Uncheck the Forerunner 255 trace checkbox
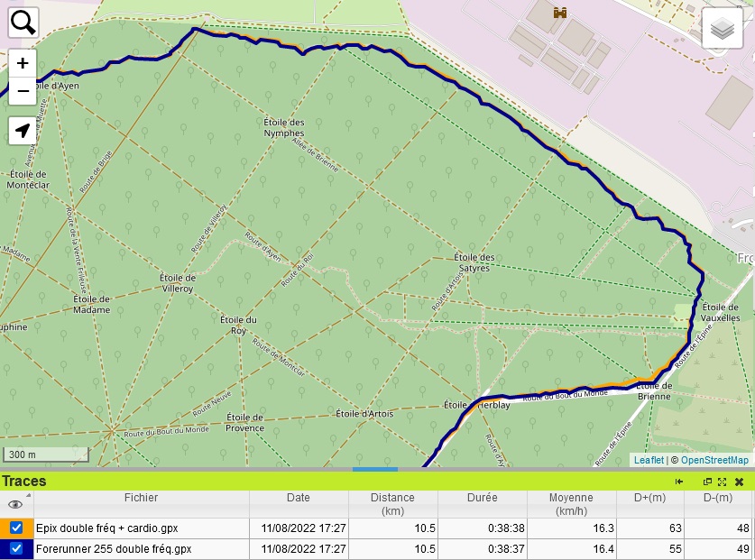755x560 pixels. coord(16,548)
